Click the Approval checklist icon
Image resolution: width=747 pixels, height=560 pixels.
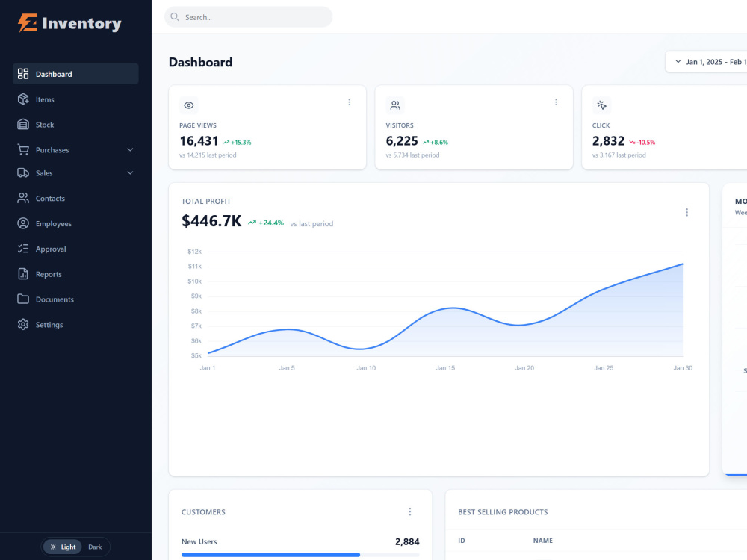[23, 249]
